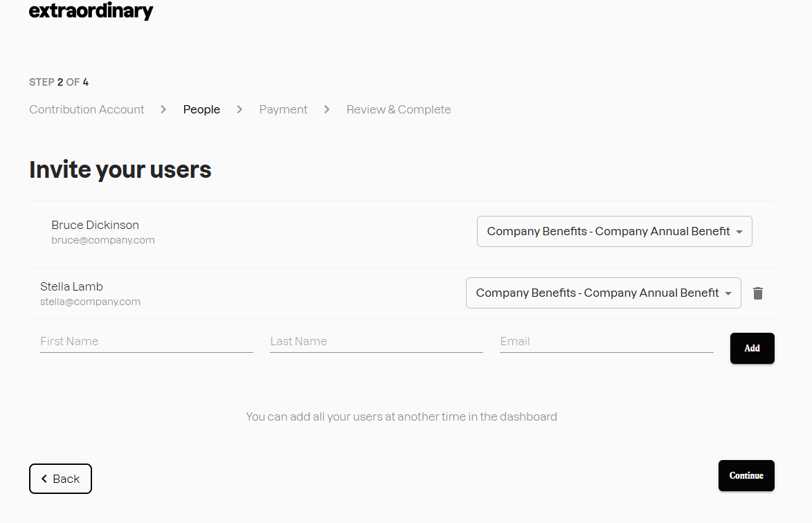The width and height of the screenshot is (812, 523).
Task: Click the Stella Lamb user entry
Action: click(x=72, y=286)
